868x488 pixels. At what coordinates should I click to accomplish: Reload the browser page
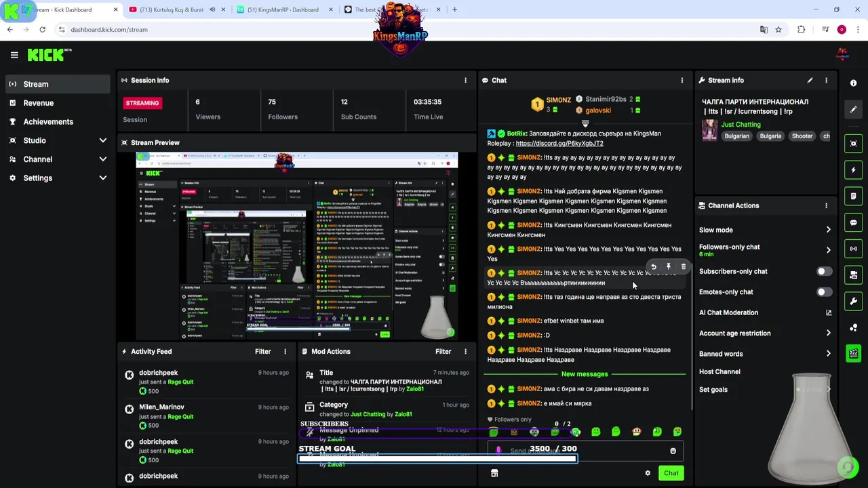pos(42,30)
